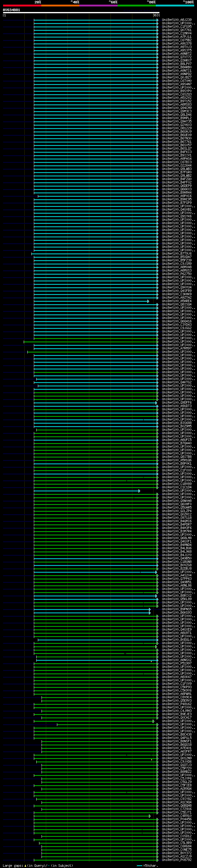The height and width of the screenshot is (868, 197).
Task: Select the UniRef100_B8LPV7 label
Action: click(176, 64)
